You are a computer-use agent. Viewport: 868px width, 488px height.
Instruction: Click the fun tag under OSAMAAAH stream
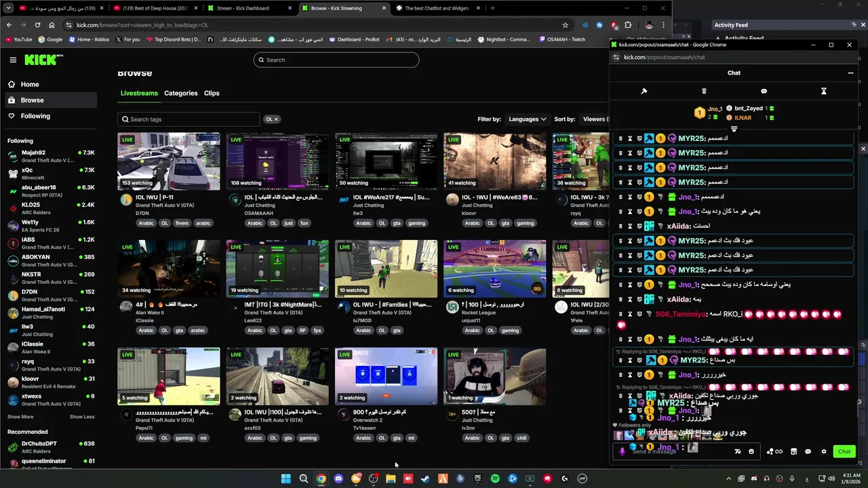point(304,223)
